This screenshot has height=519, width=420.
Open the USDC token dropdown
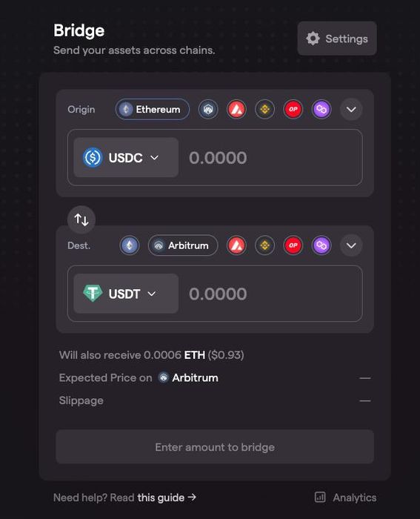point(126,157)
